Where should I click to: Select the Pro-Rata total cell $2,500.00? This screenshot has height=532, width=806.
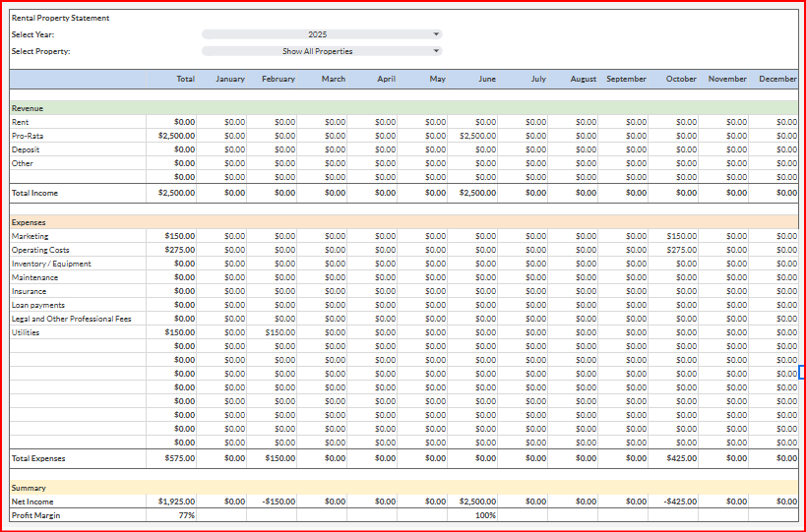(171, 136)
